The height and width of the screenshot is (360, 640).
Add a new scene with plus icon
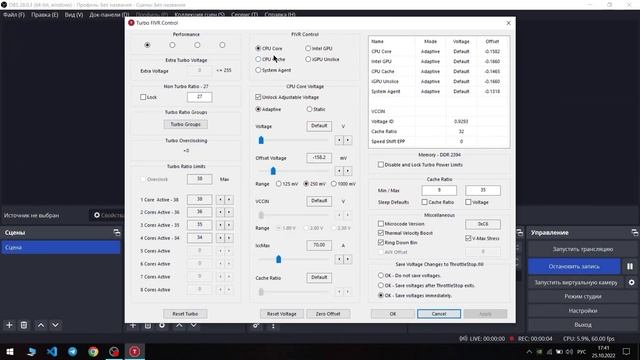click(x=9, y=325)
